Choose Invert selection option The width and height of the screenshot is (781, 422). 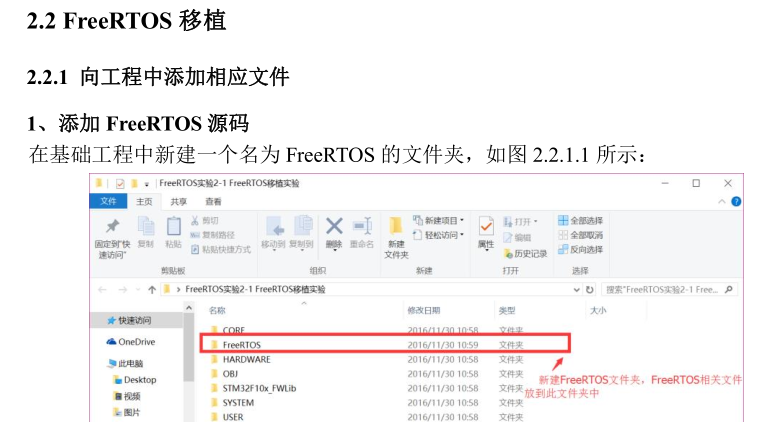coord(581,249)
